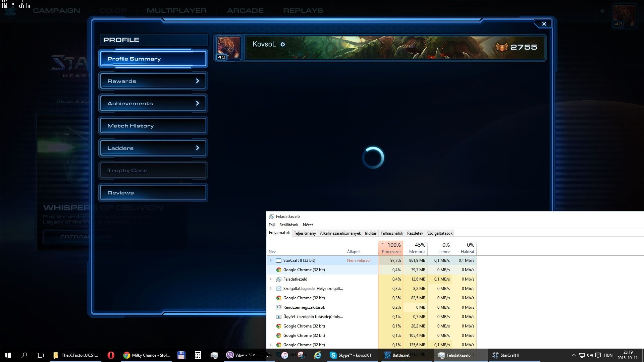Image resolution: width=644 pixels, height=362 pixels.
Task: Open the Beállítások menu
Action: (x=288, y=225)
